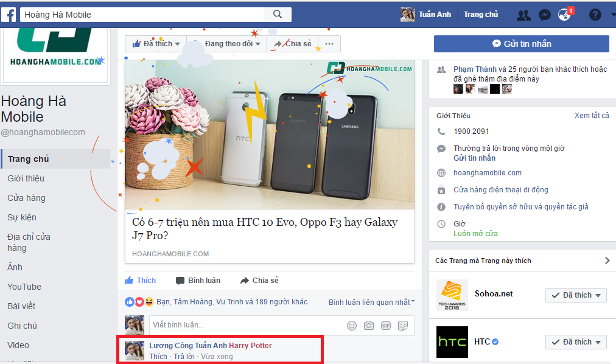This screenshot has width=616, height=364.
Task: Open the help question mark icon
Action: [x=595, y=15]
